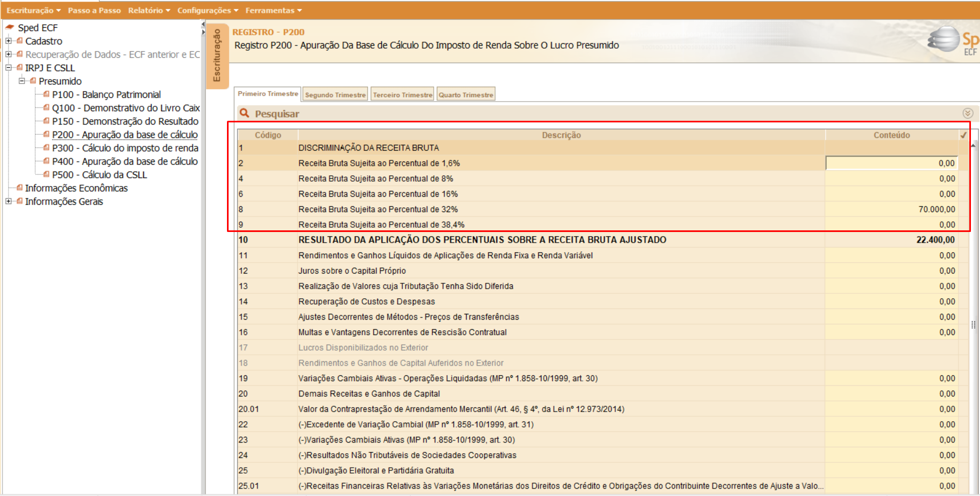Click the Conteúdo cell for row 20.01
This screenshot has height=496, width=980.
click(891, 409)
